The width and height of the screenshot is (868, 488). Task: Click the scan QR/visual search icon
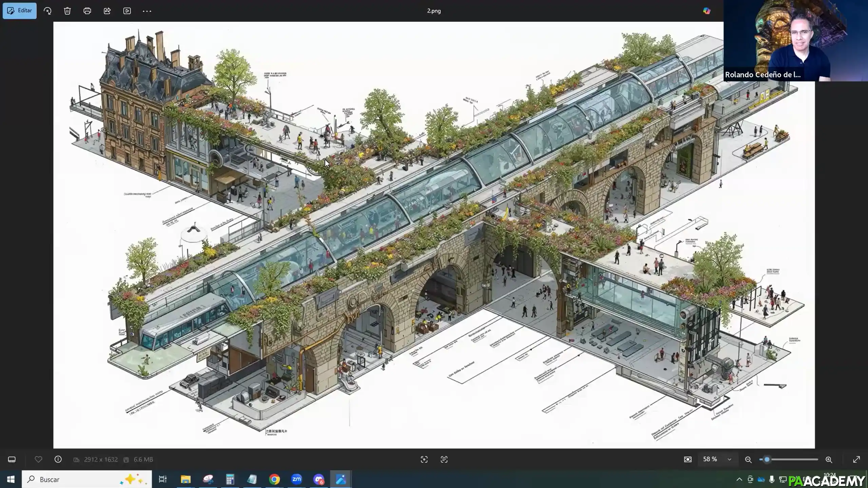(x=424, y=460)
